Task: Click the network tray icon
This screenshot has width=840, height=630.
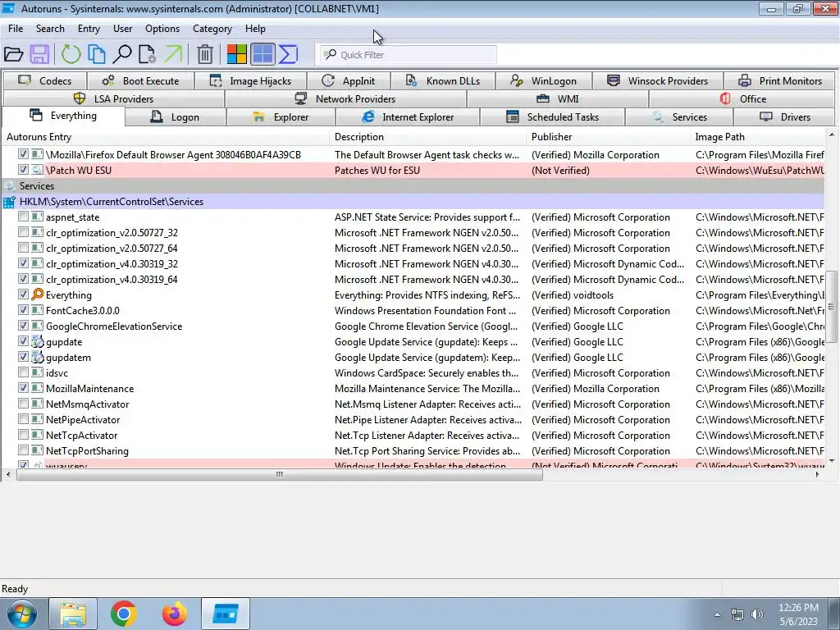Action: [x=737, y=615]
